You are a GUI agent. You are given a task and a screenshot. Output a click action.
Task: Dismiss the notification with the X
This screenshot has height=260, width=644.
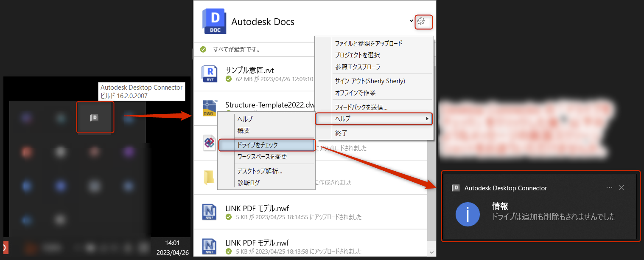tap(621, 187)
